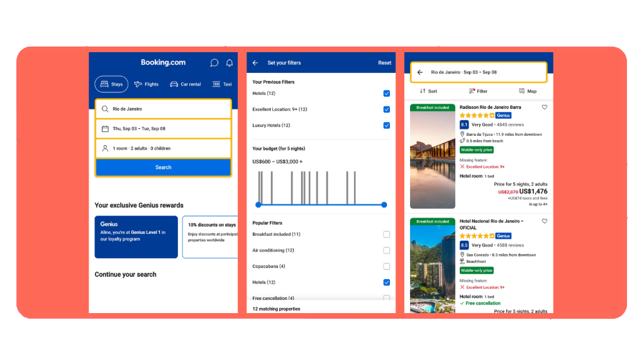Image resolution: width=644 pixels, height=337 pixels.
Task: Click Free cancellation on Hotel Nacional
Action: point(480,303)
